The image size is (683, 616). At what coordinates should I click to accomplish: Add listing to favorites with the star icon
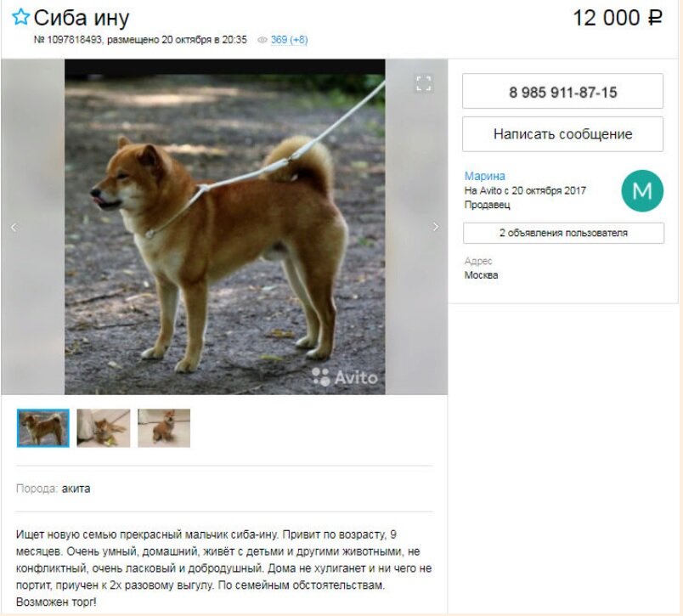coord(20,18)
